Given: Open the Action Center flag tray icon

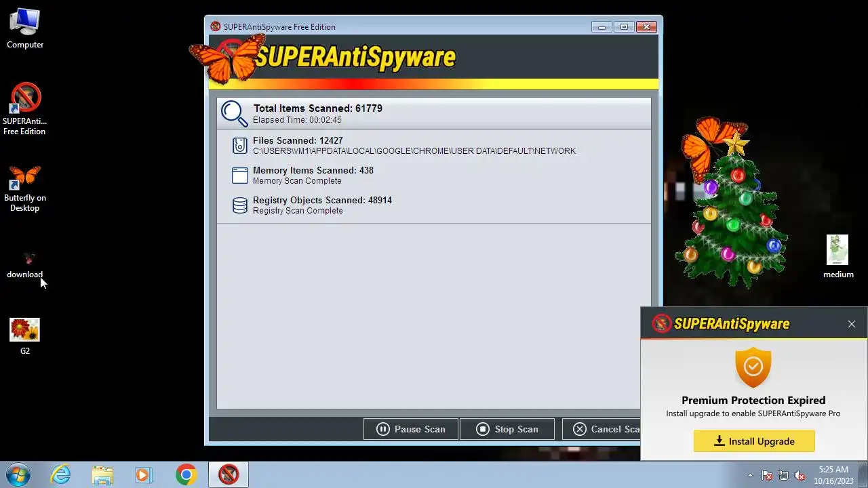Looking at the screenshot, I should [767, 475].
